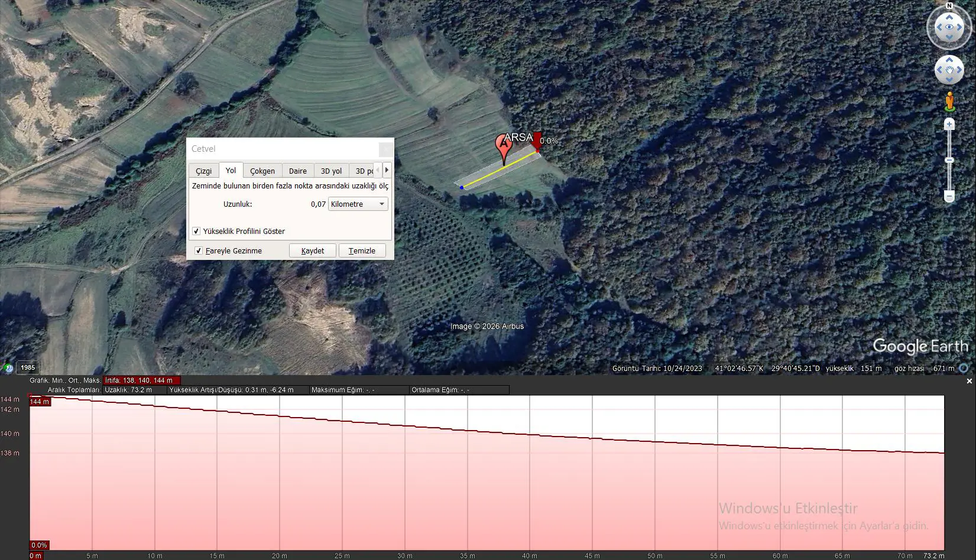Click the Uzaklık: 73.2 m value
976x560 pixels.
tap(135, 390)
